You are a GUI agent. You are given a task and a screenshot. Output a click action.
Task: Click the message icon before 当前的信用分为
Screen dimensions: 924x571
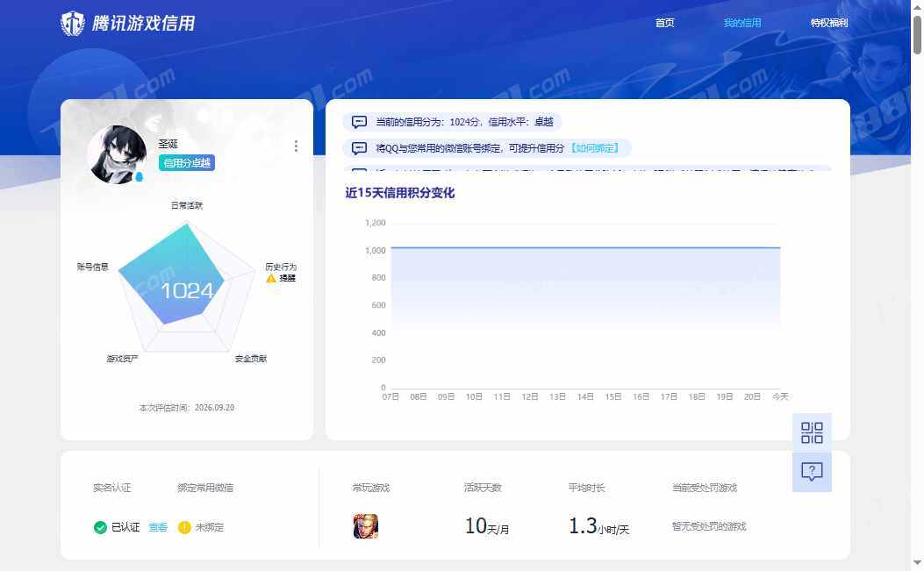359,122
